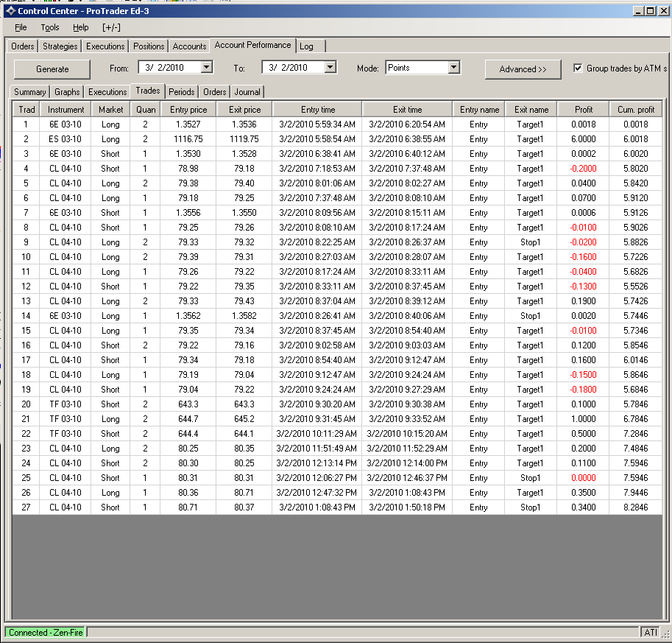
Task: Maximize the Control Center window
Action: click(651, 11)
